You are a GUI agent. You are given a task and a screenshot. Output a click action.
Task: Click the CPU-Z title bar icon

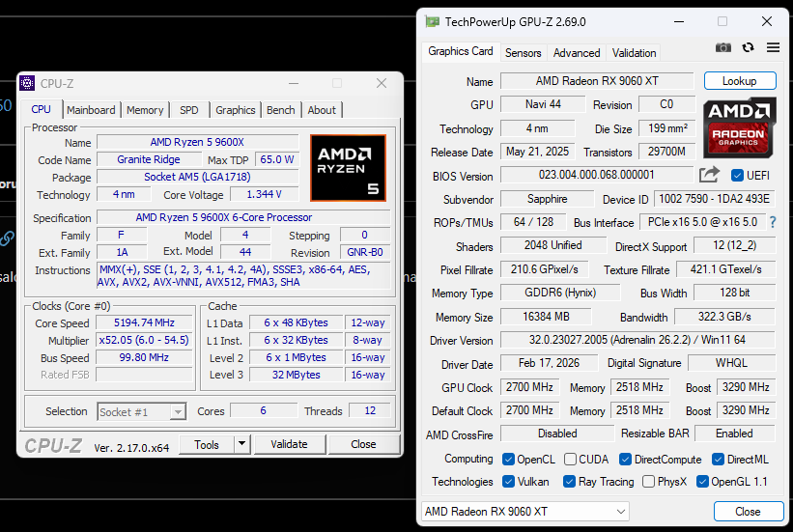tap(27, 83)
